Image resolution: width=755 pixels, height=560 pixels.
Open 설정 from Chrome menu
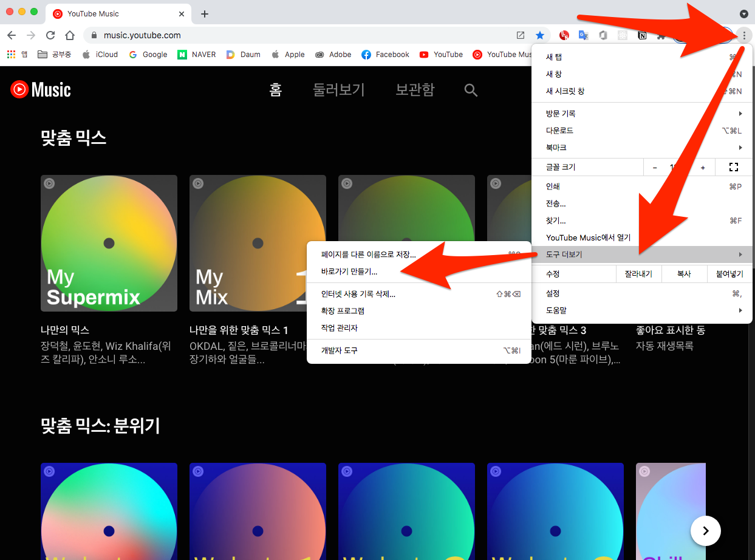point(642,293)
